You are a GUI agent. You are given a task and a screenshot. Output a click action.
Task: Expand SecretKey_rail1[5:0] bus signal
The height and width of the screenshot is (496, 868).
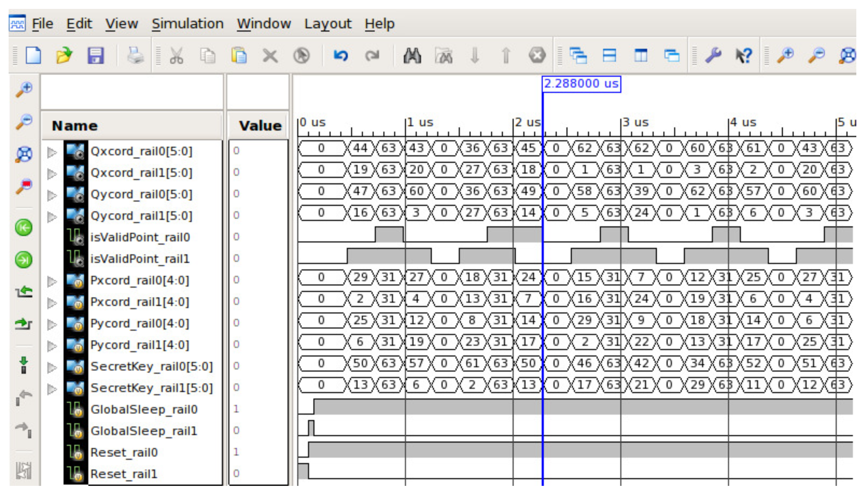point(52,389)
